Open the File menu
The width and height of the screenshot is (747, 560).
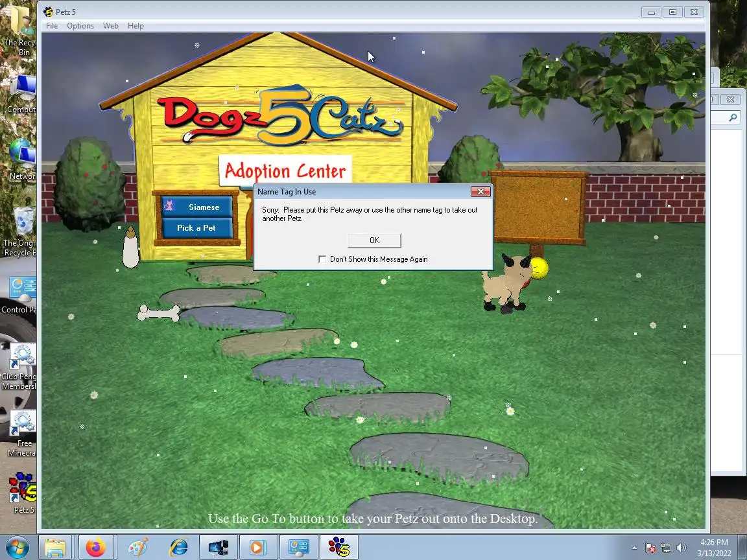(x=52, y=26)
